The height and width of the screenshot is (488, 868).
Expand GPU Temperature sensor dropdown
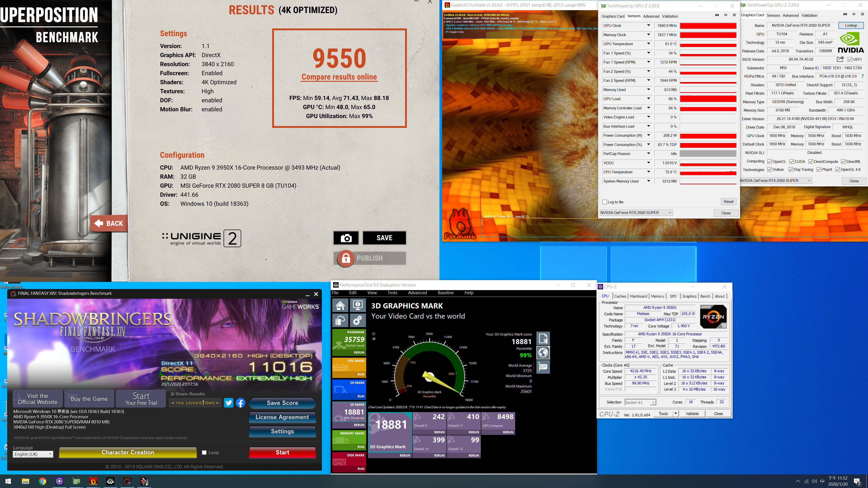648,43
